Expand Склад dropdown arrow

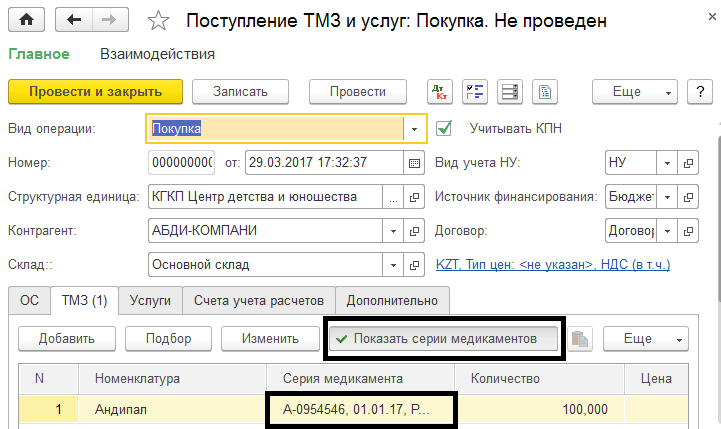(x=391, y=265)
